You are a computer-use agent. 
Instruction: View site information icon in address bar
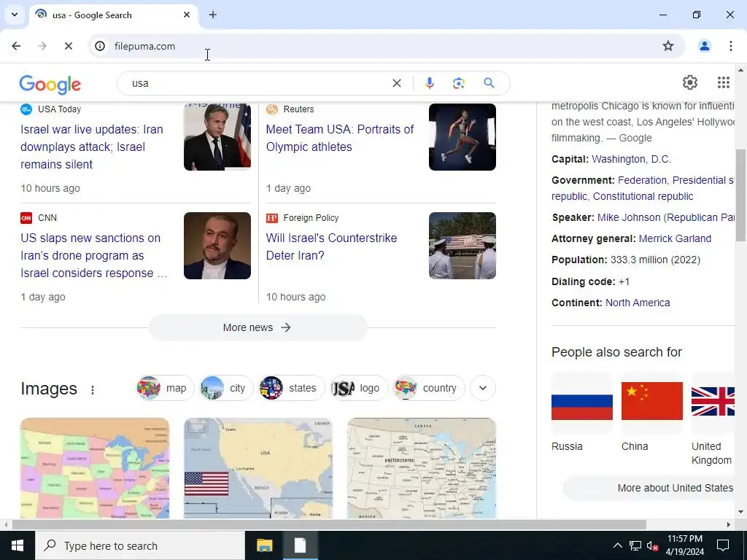(x=99, y=46)
